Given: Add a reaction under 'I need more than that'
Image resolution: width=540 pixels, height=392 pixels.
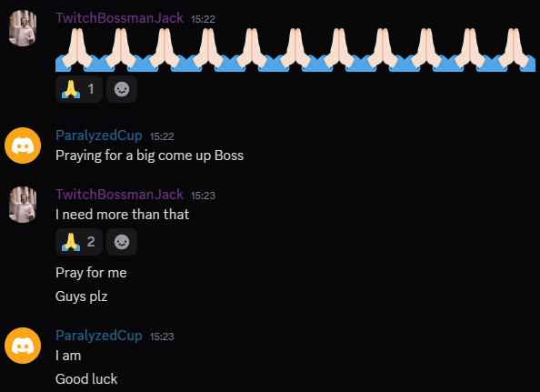Looking at the screenshot, I should point(122,242).
